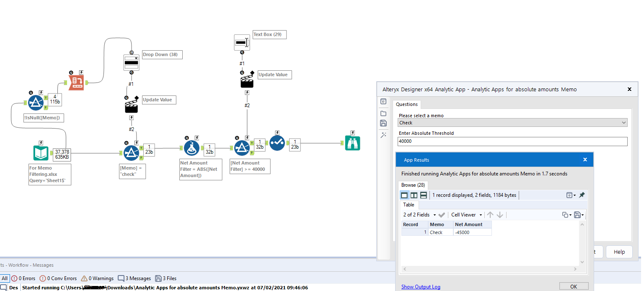Open the Show Output Log link
The height and width of the screenshot is (291, 644).
[421, 286]
